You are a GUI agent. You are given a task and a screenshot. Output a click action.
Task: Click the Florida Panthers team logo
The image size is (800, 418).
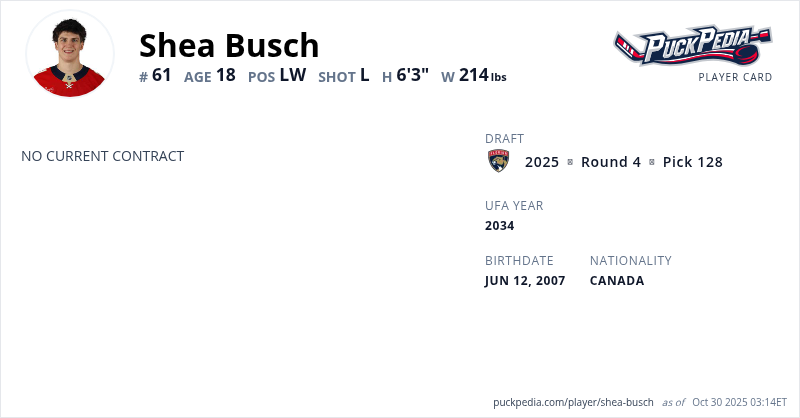click(x=498, y=161)
